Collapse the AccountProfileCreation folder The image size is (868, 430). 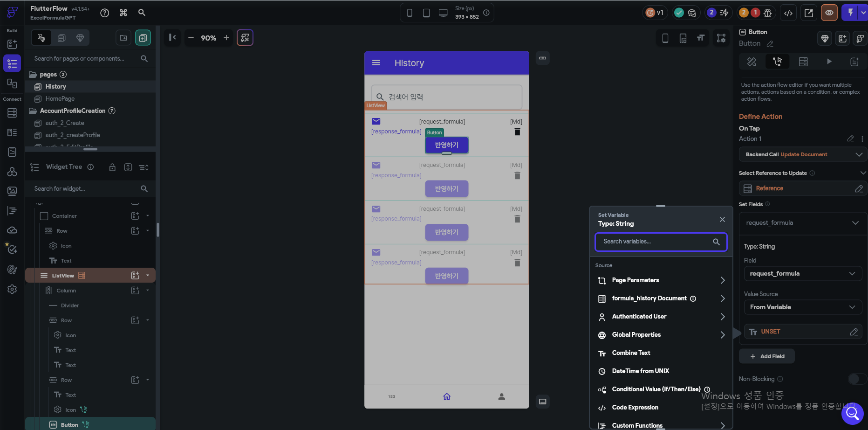(x=33, y=111)
